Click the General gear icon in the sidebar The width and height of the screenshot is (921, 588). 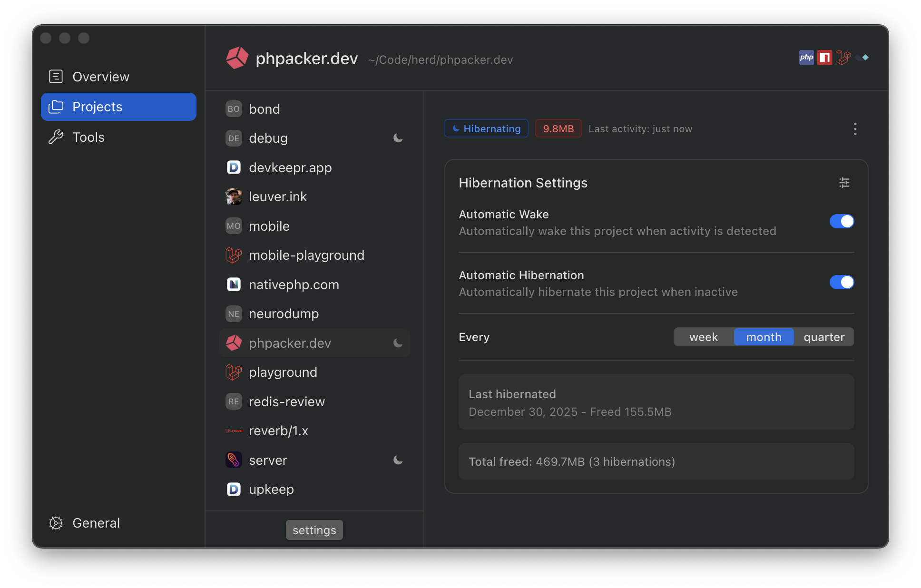[x=56, y=523]
